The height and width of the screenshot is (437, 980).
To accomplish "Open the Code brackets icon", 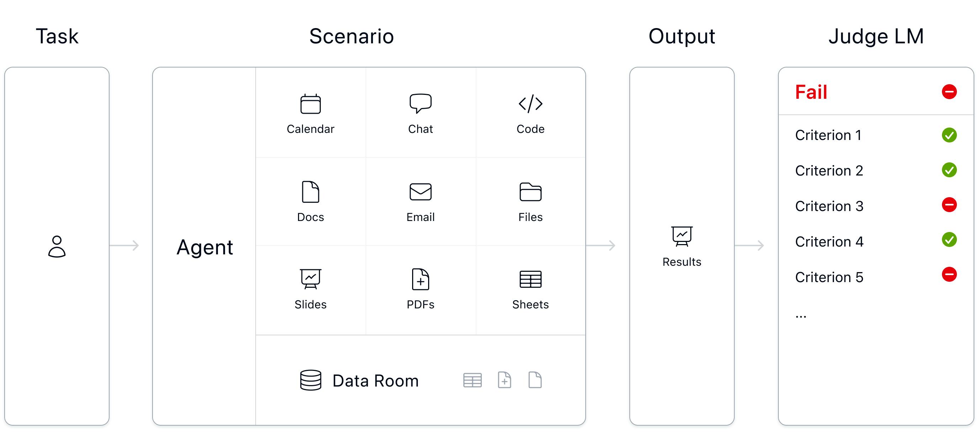I will [x=530, y=103].
